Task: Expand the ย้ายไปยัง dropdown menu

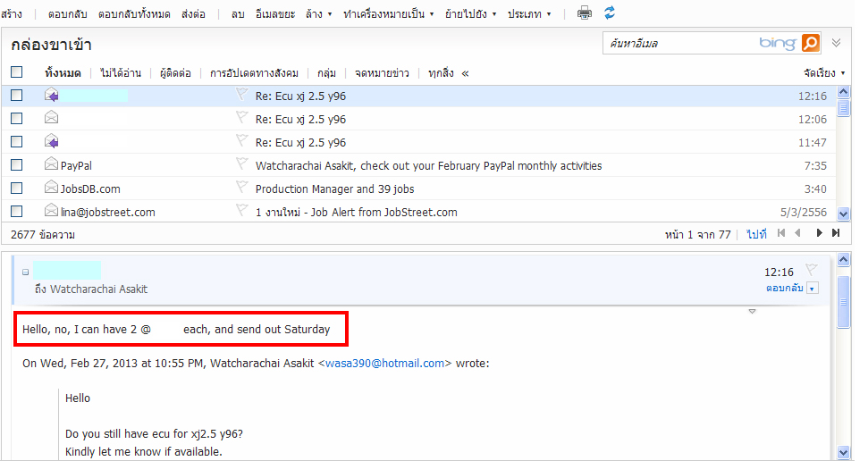Action: tap(470, 14)
